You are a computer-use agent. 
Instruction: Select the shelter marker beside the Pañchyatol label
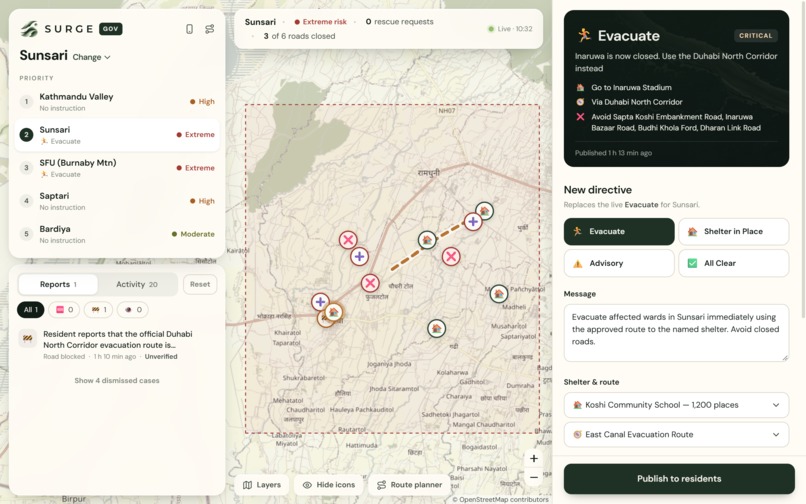[x=498, y=294]
